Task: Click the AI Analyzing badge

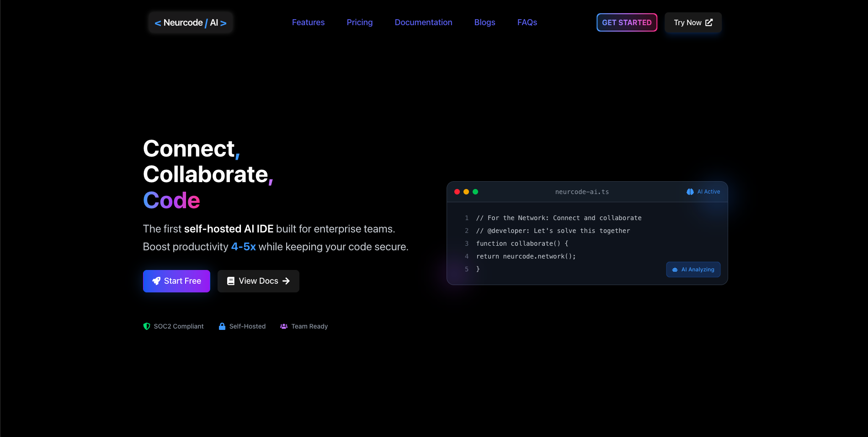Action: [693, 270]
